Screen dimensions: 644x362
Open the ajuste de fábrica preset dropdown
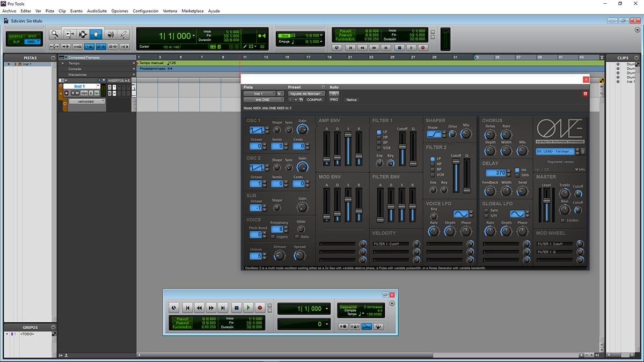(307, 93)
